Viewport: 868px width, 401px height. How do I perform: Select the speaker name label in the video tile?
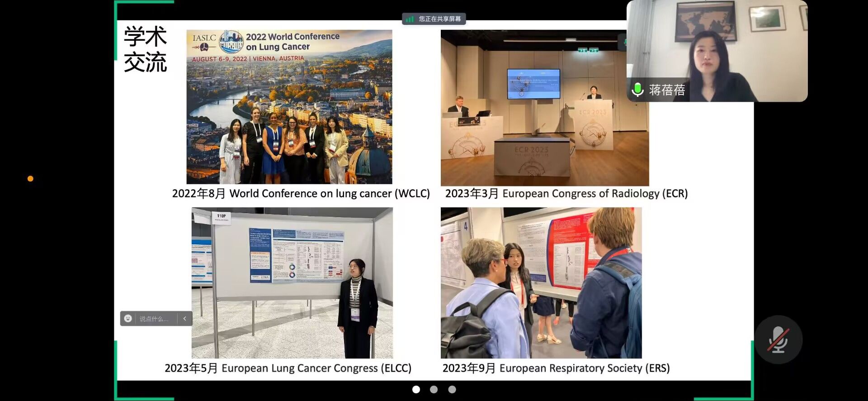[667, 90]
